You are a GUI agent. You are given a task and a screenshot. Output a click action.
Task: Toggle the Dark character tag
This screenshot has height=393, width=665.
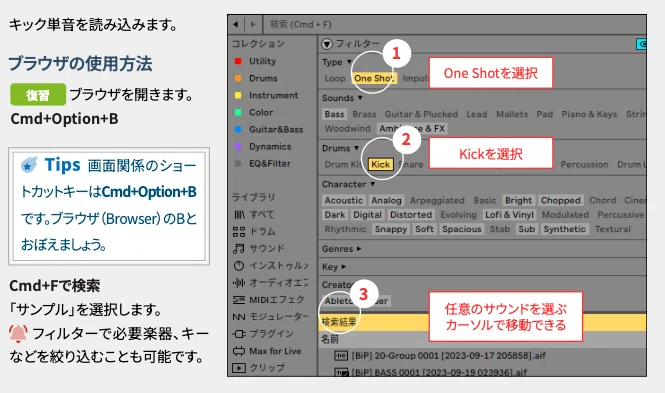click(x=335, y=215)
